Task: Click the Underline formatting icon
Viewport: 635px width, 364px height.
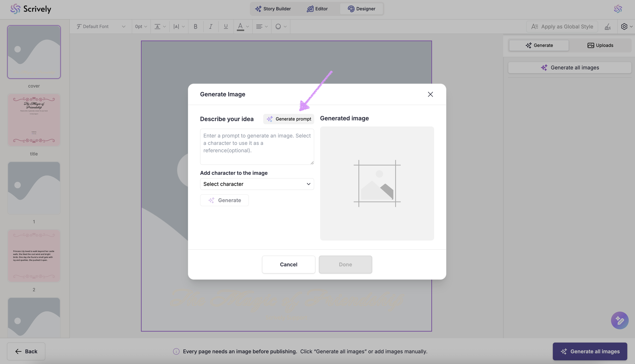Action: [x=226, y=27]
